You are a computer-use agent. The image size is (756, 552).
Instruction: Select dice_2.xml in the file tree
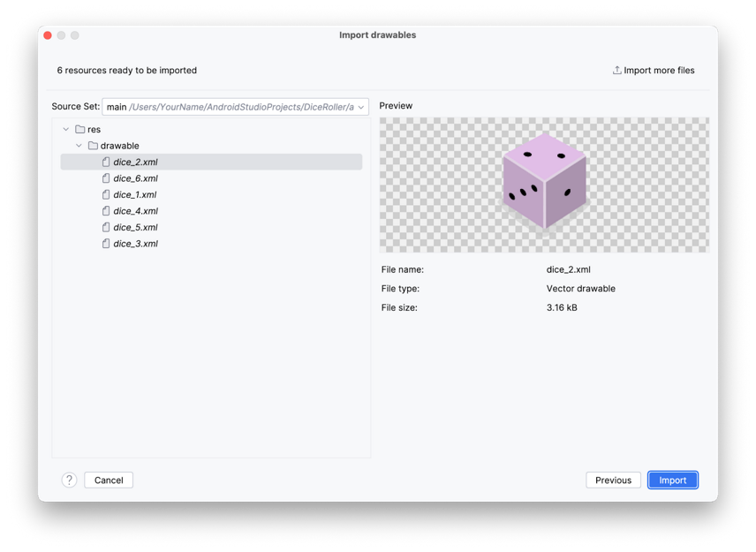point(135,162)
